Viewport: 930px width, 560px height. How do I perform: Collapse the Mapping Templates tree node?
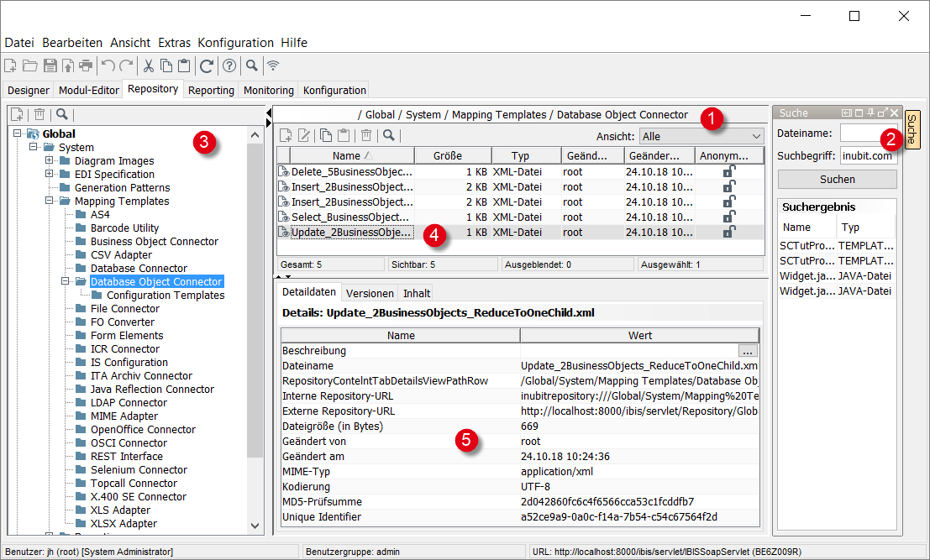coord(50,201)
